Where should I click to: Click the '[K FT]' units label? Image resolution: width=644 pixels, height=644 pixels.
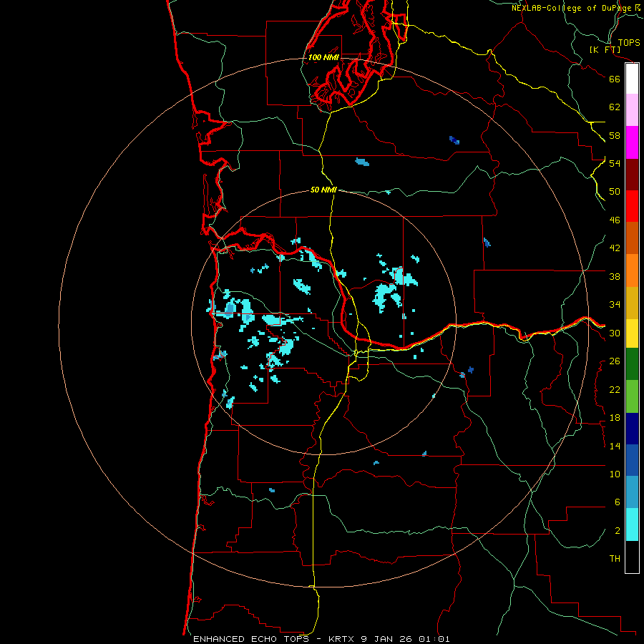point(605,49)
